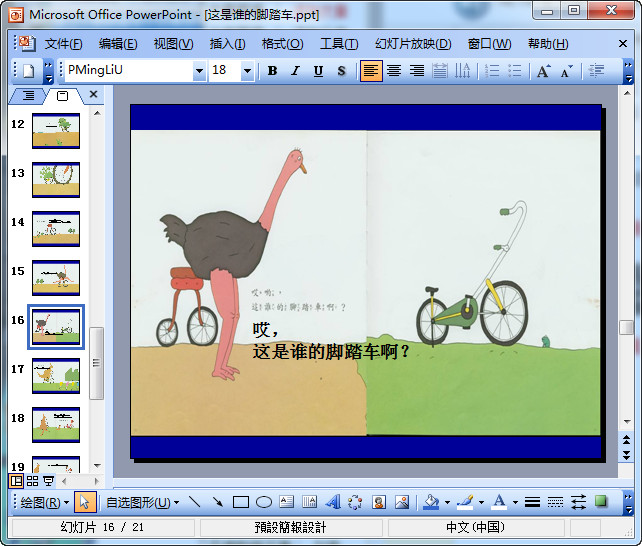Click the distribute text alignment icon
The image size is (642, 546).
coord(440,71)
